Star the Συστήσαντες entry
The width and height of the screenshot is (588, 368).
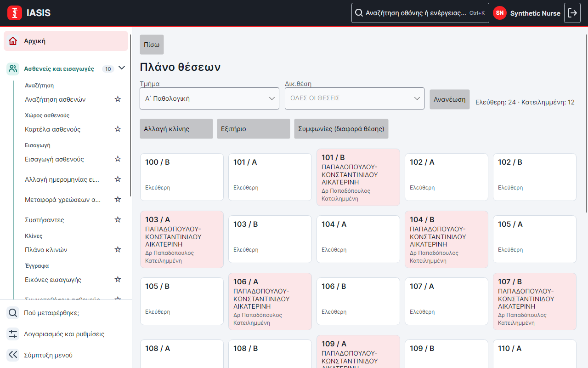tap(118, 219)
